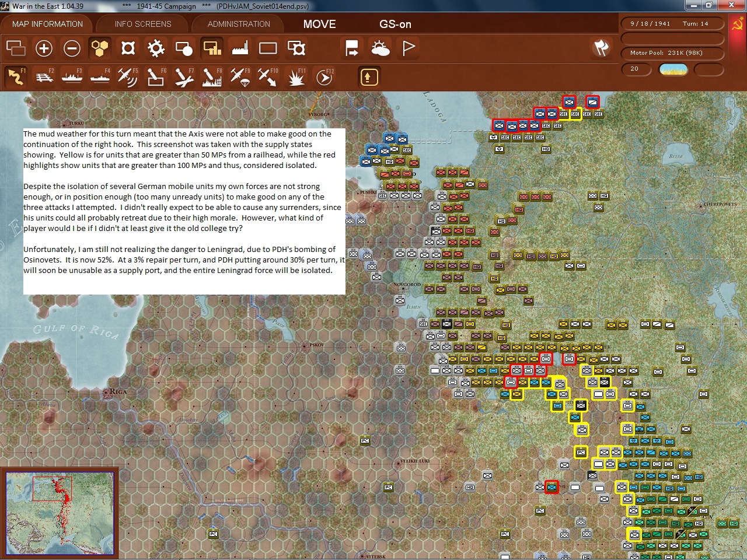747x560 pixels.
Task: Click the Motor Pool readout
Action: [672, 52]
